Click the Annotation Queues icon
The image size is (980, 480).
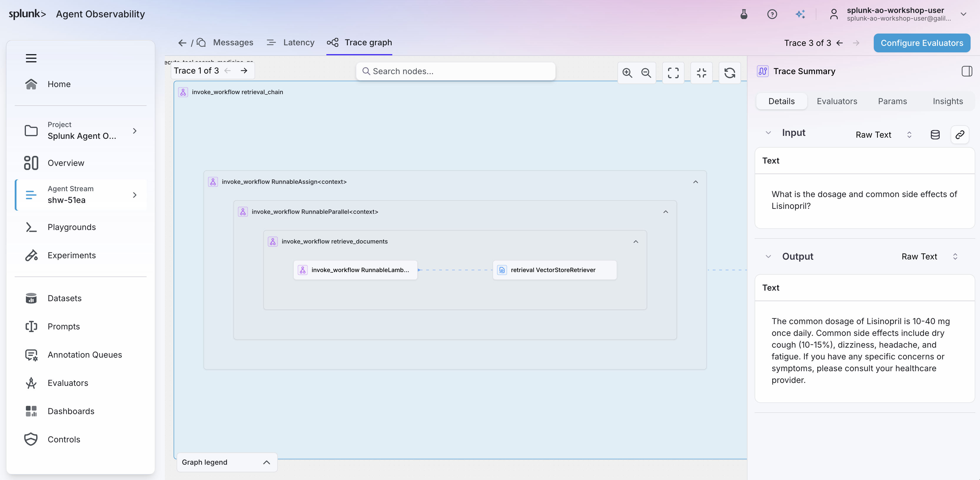pyautogui.click(x=31, y=355)
